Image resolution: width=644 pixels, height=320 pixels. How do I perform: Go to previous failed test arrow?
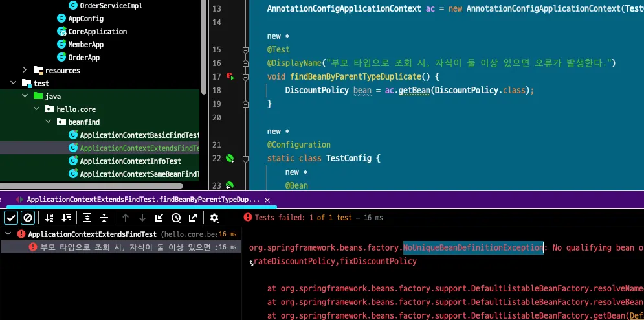[x=126, y=218]
